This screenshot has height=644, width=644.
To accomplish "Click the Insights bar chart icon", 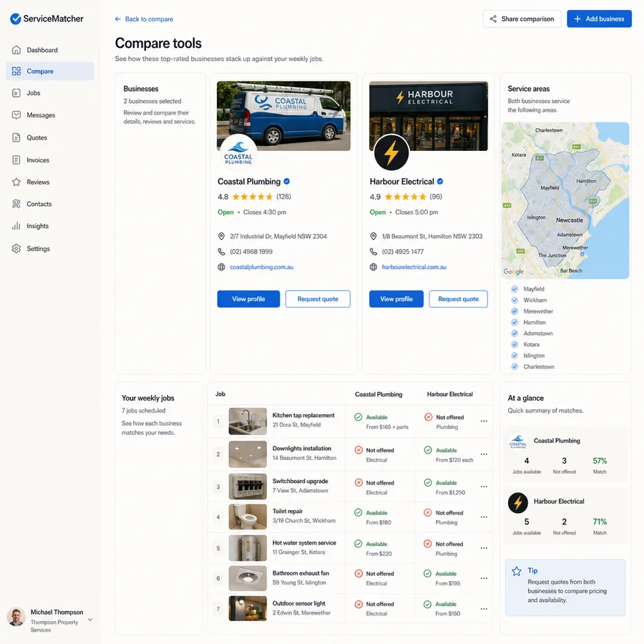I will pos(16,226).
